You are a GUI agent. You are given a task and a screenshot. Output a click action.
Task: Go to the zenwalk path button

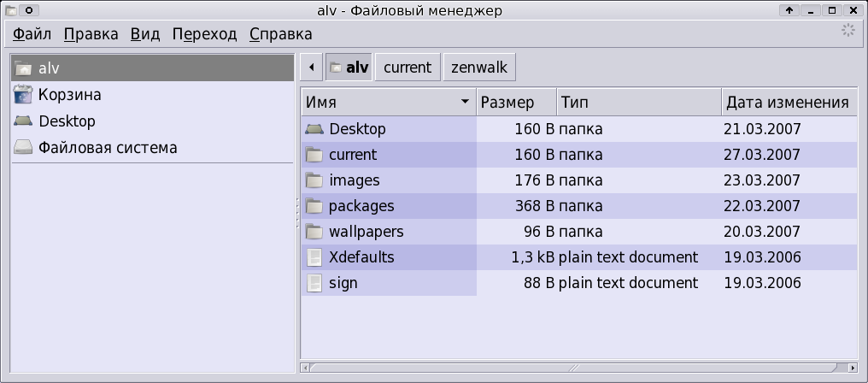pos(479,67)
